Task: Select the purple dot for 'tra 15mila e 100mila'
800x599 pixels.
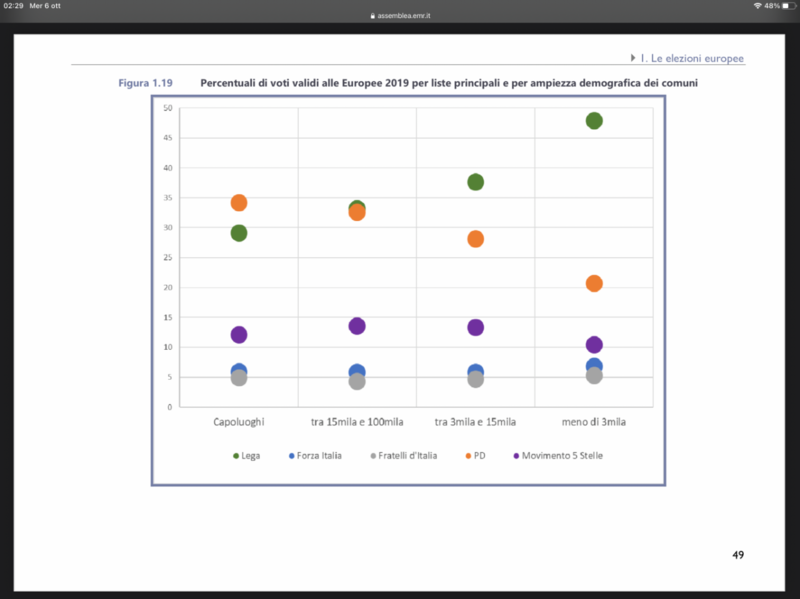Action: click(x=357, y=326)
